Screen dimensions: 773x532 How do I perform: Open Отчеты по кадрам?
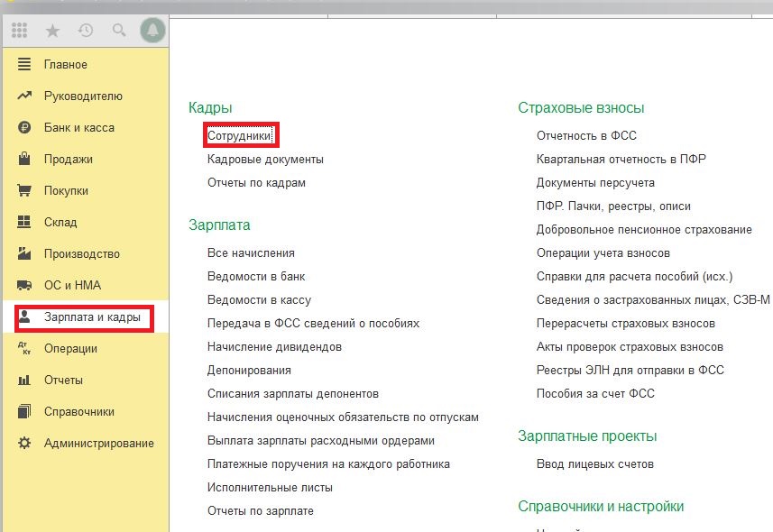coord(256,183)
